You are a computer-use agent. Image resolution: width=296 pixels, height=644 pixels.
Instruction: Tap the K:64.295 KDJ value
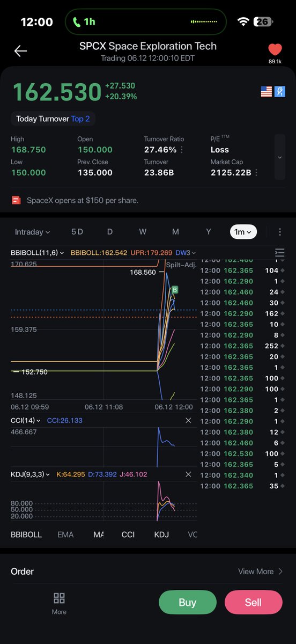click(x=71, y=474)
